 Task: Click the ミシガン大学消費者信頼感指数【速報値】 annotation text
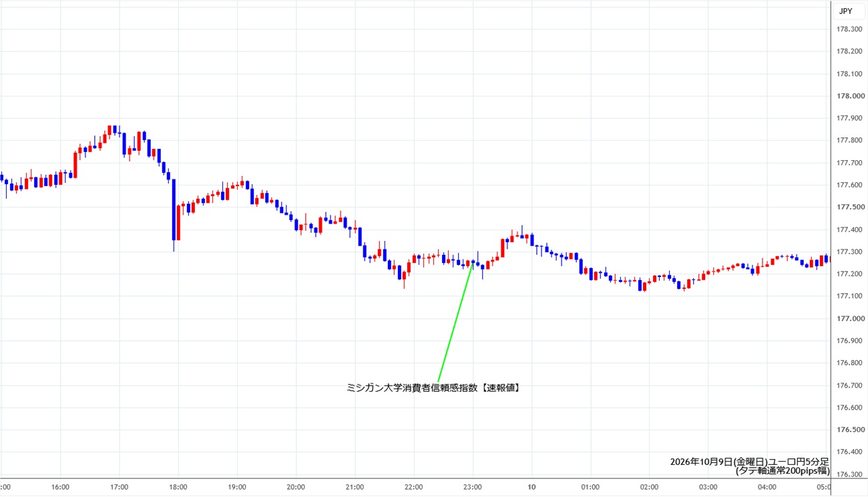[x=433, y=387]
